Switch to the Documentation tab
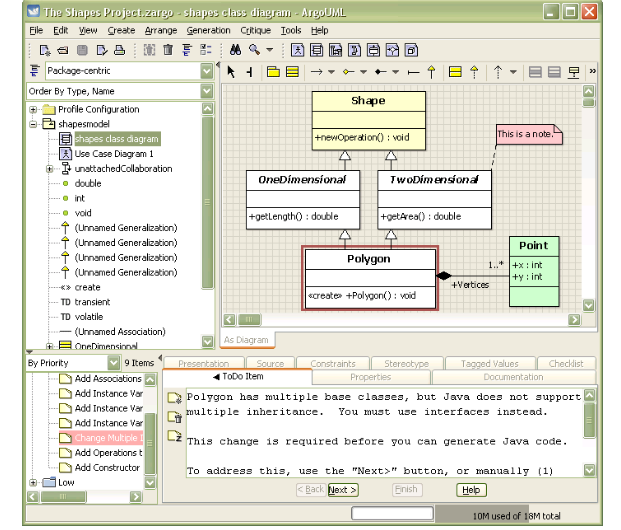621x530 pixels. click(x=513, y=377)
